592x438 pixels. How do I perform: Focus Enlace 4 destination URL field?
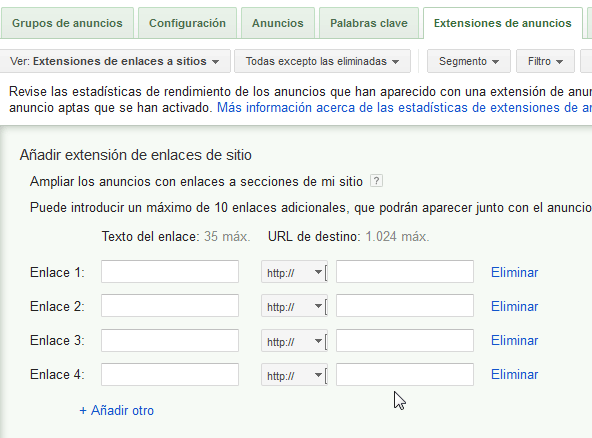click(405, 374)
